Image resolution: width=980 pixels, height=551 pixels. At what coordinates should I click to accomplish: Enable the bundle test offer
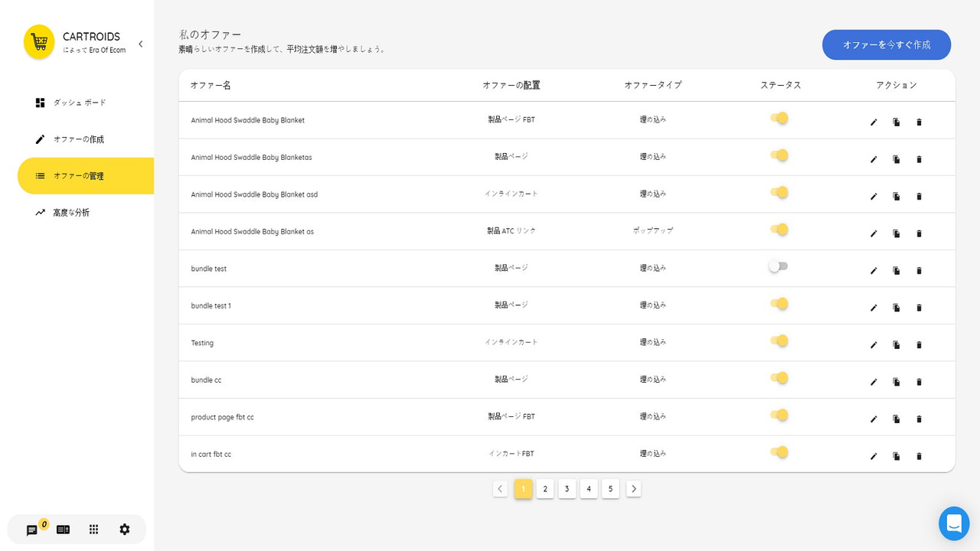coord(779,266)
